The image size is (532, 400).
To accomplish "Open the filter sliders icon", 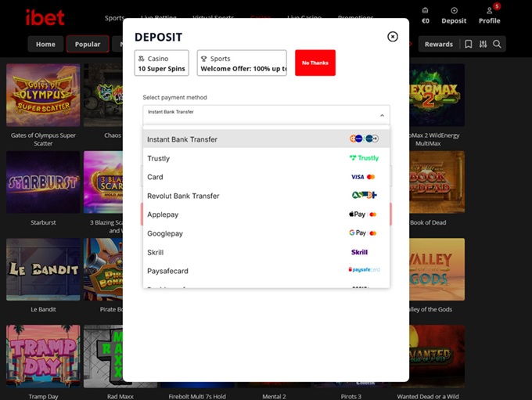I will 483,44.
